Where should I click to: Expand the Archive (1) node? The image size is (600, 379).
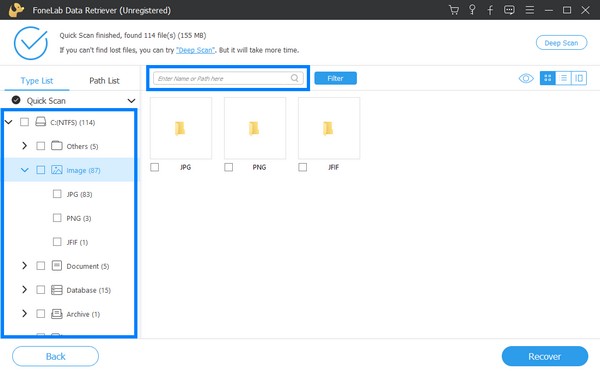pyautogui.click(x=24, y=314)
